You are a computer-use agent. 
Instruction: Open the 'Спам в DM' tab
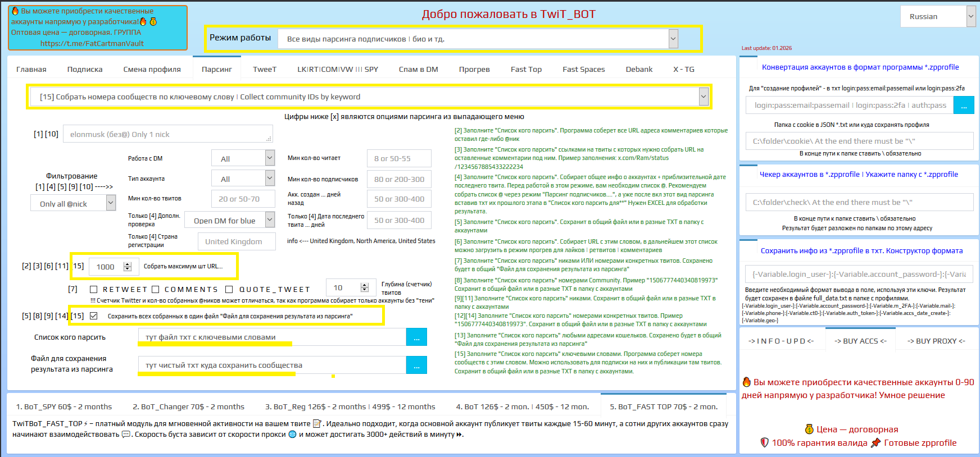[419, 69]
